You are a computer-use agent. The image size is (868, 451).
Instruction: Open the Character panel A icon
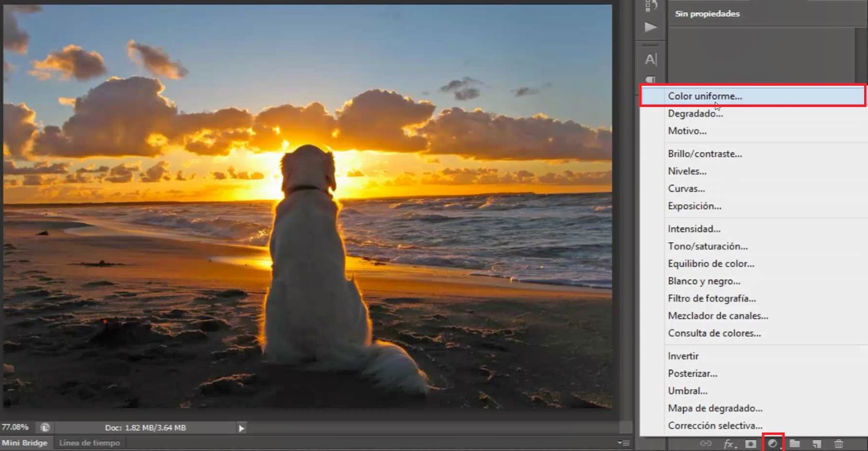pos(650,59)
